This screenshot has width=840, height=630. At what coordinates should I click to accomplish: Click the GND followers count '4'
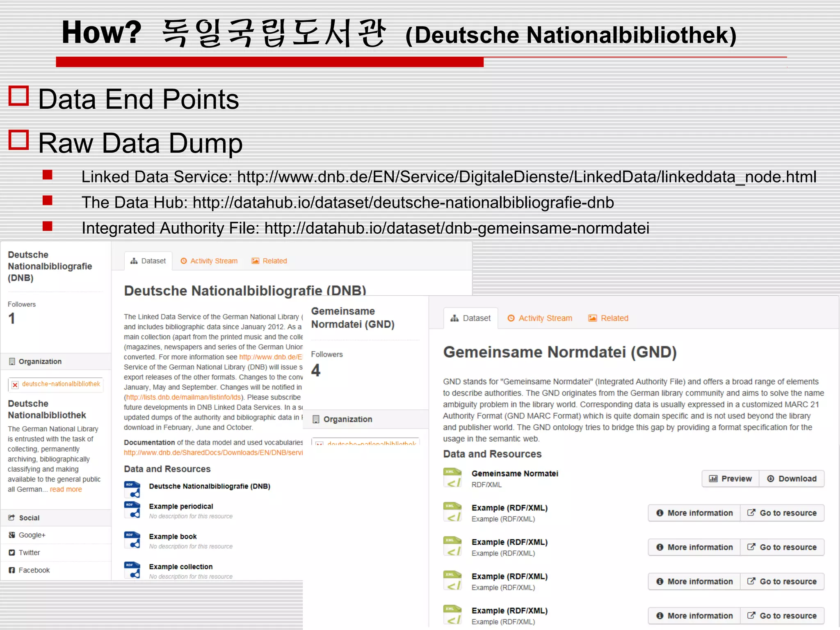point(316,370)
